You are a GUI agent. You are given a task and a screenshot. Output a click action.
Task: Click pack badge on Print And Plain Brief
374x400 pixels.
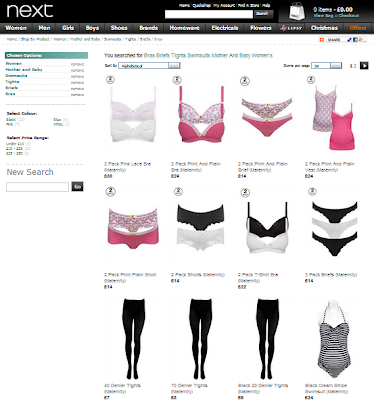pos(245,81)
